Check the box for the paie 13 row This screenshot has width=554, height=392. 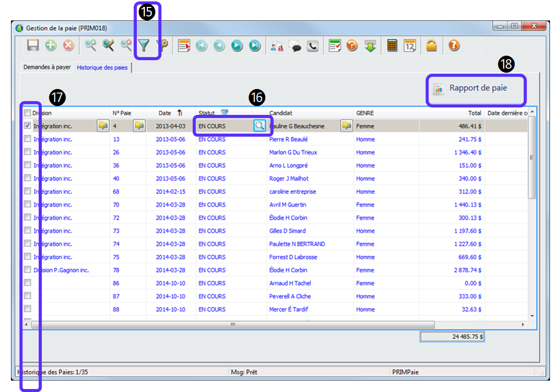click(x=28, y=139)
